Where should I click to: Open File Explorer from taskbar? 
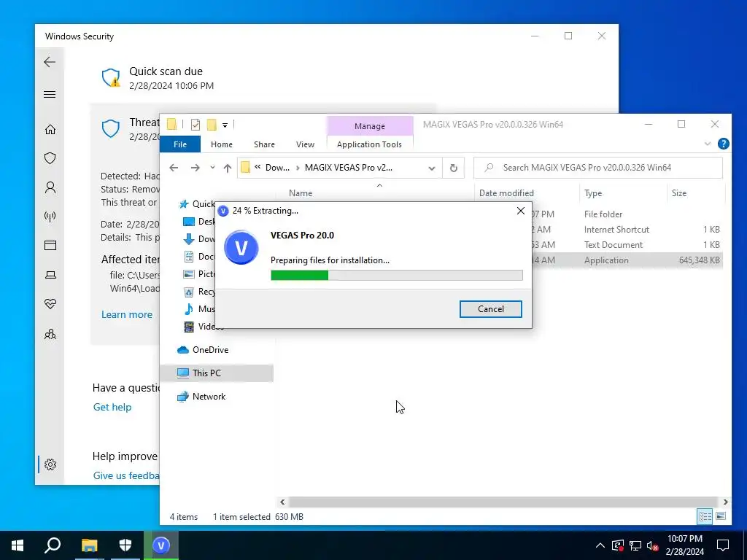click(89, 545)
